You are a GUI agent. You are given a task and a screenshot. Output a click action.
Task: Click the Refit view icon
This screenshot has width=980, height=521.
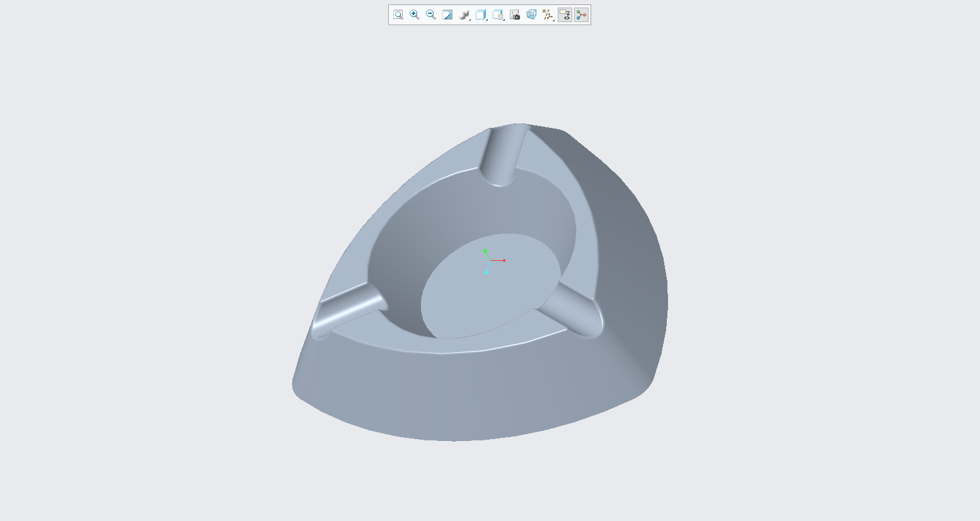tap(398, 14)
